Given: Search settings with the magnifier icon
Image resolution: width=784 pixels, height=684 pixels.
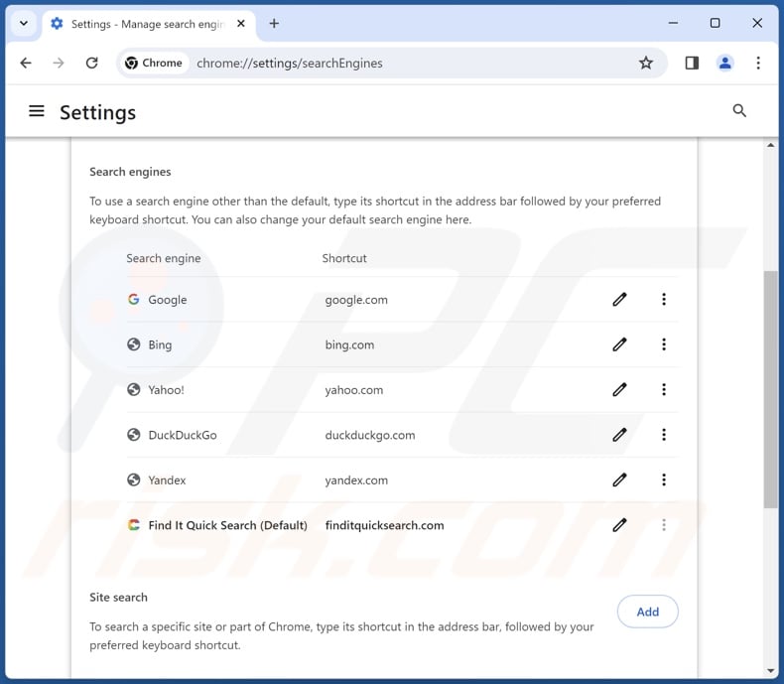Looking at the screenshot, I should [x=739, y=111].
